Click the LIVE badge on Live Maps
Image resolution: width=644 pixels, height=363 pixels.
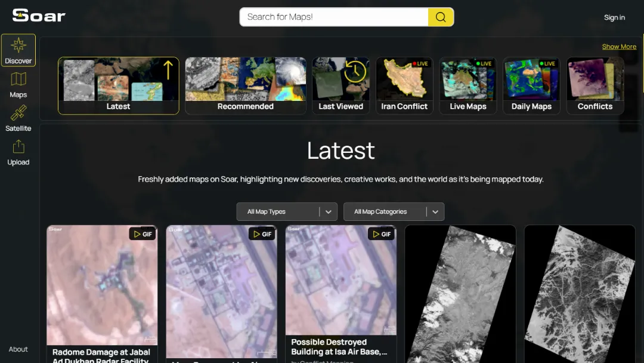click(x=484, y=64)
